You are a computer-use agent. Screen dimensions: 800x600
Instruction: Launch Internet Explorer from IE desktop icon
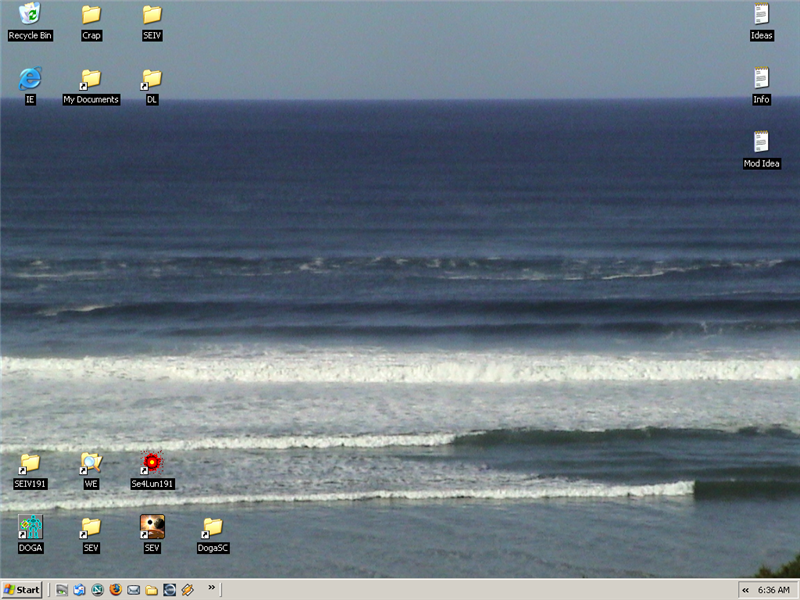pos(30,79)
